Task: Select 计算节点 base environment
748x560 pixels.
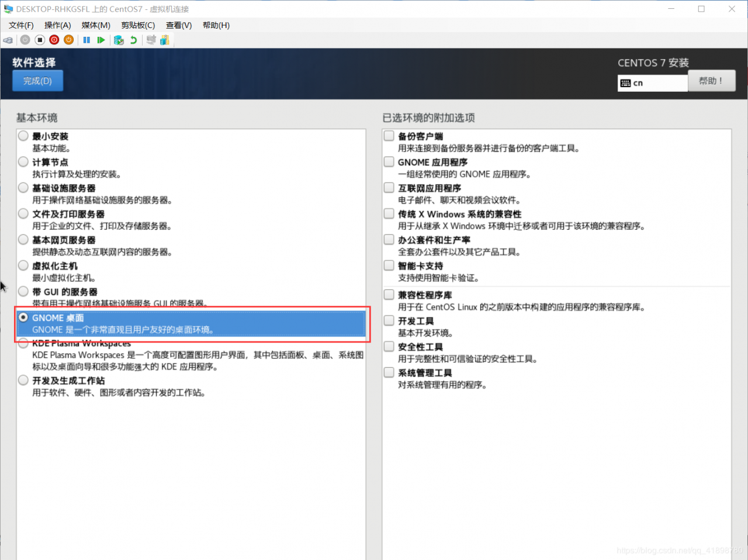Action: point(23,161)
